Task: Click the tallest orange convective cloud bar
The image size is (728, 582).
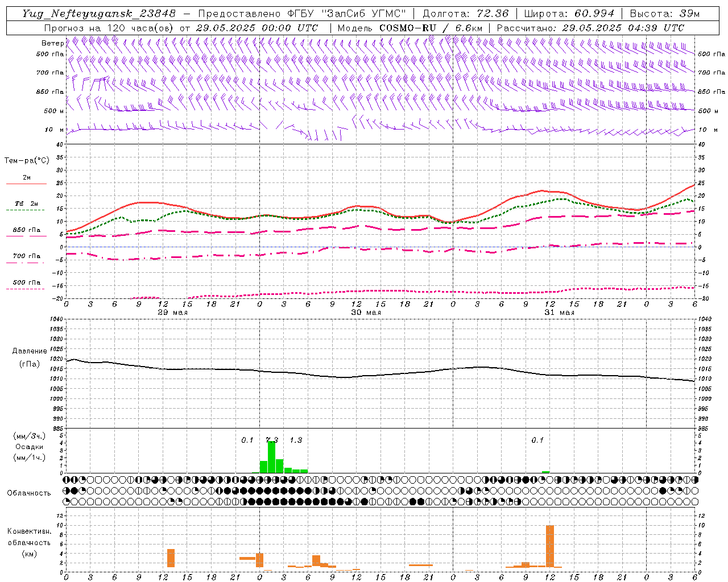Action: coord(550,546)
